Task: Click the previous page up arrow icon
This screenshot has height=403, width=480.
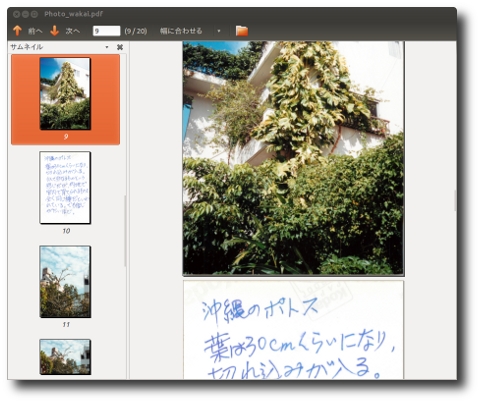Action: pyautogui.click(x=17, y=31)
